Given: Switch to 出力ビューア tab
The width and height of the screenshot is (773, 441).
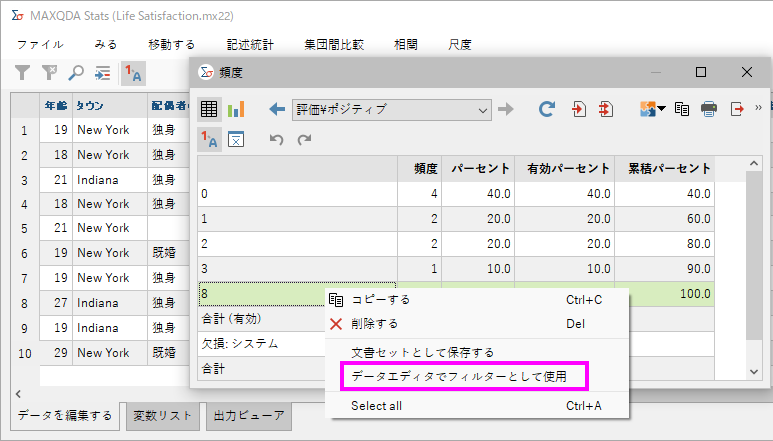Looking at the screenshot, I should [x=249, y=415].
